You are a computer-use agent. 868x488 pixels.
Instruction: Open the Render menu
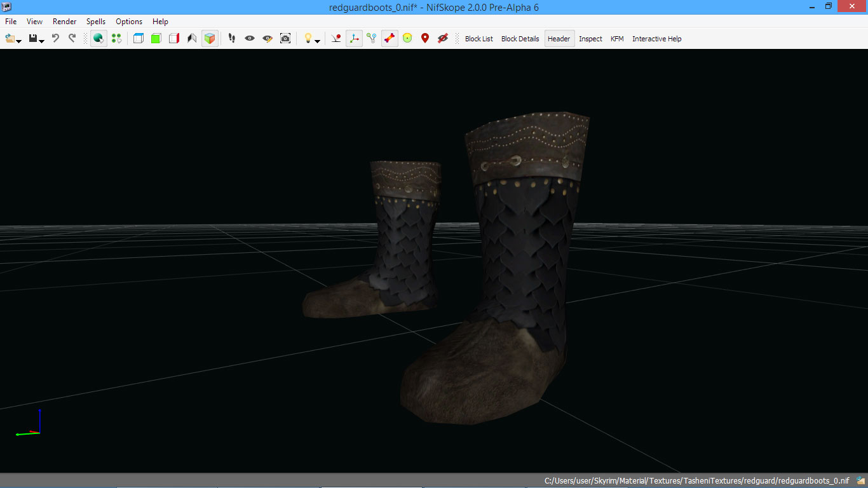[x=64, y=22]
